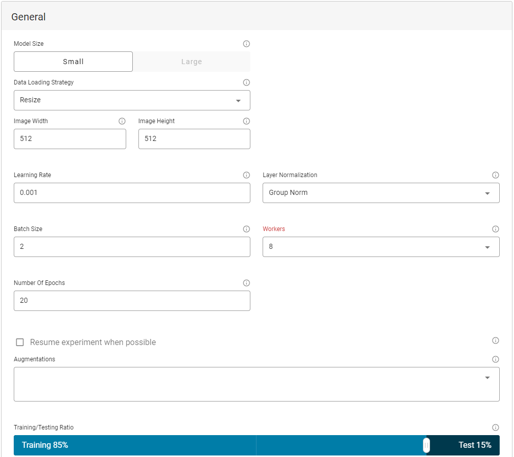Select the Small model size
This screenshot has height=457, width=514.
tap(73, 61)
